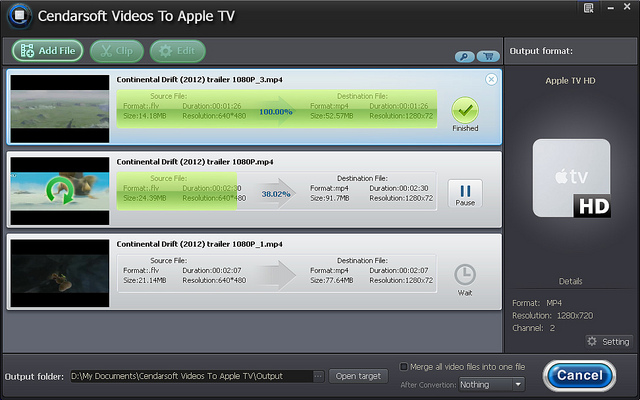Click the 'Apple TV HD' format label

point(570,81)
